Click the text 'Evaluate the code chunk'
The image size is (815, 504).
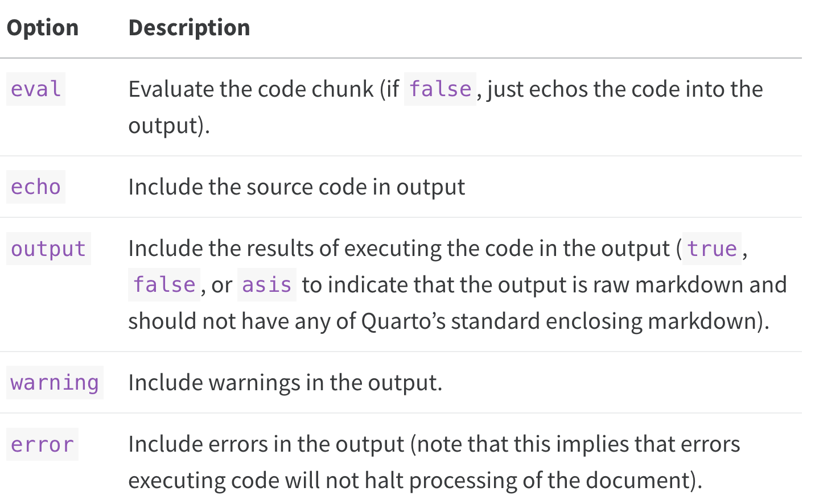pos(251,89)
